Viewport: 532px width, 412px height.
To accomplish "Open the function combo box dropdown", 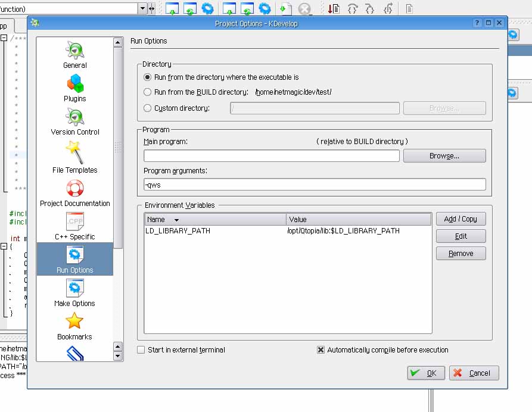I will click(142, 9).
